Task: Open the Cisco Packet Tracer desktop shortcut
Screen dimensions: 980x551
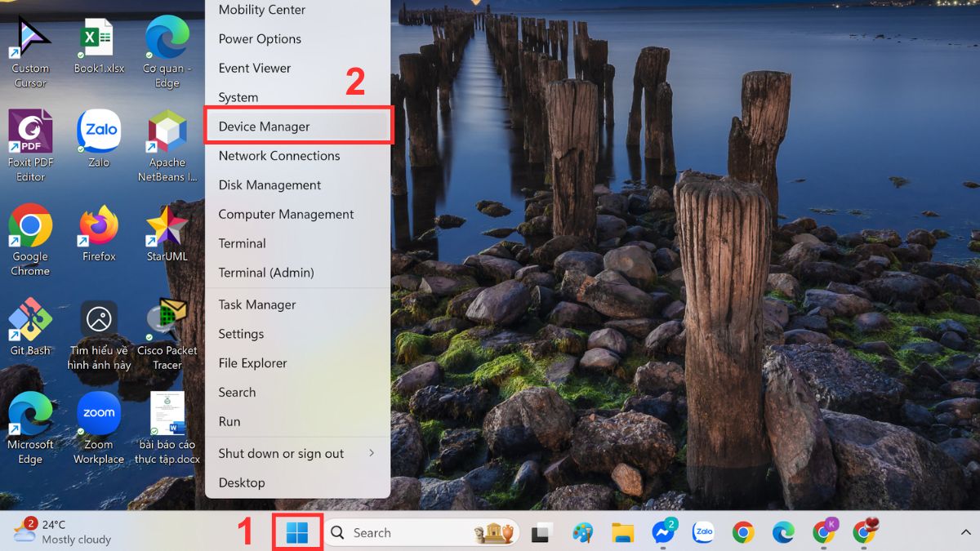Action: [167, 334]
